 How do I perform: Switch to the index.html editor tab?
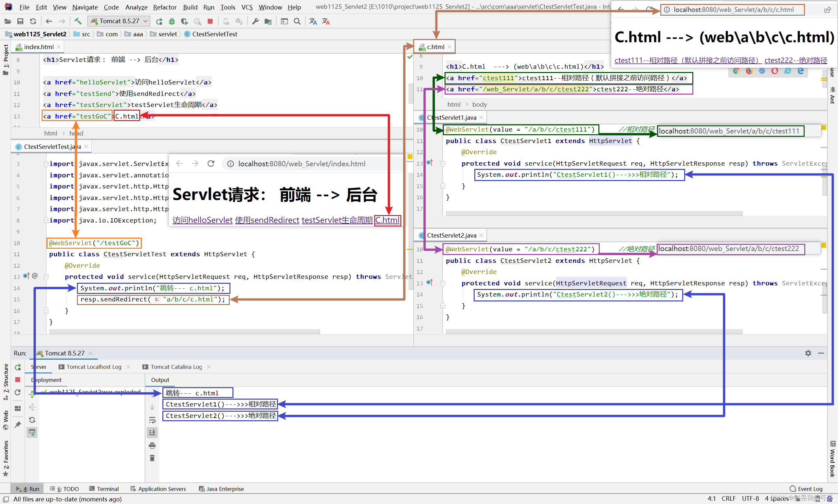[38, 47]
